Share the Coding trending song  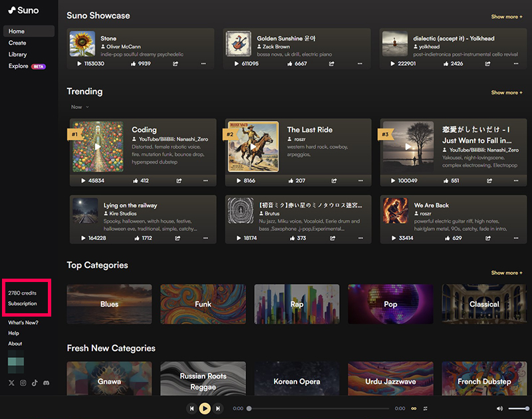pos(179,180)
